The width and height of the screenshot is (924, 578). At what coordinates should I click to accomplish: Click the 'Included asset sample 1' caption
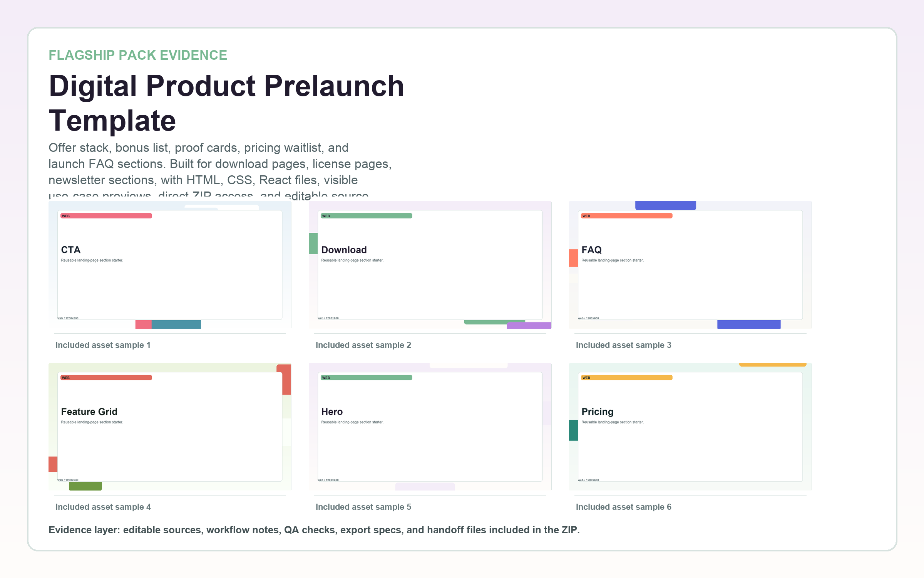pos(103,345)
